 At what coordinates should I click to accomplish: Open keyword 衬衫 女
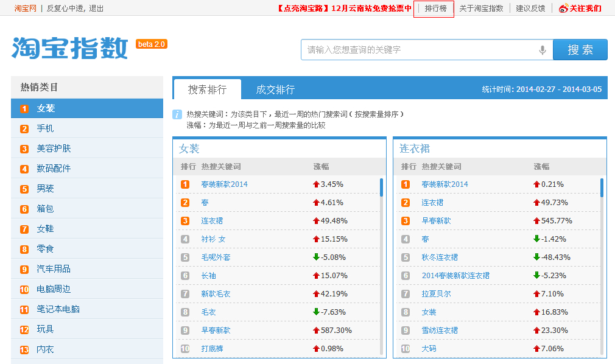pyautogui.click(x=213, y=239)
